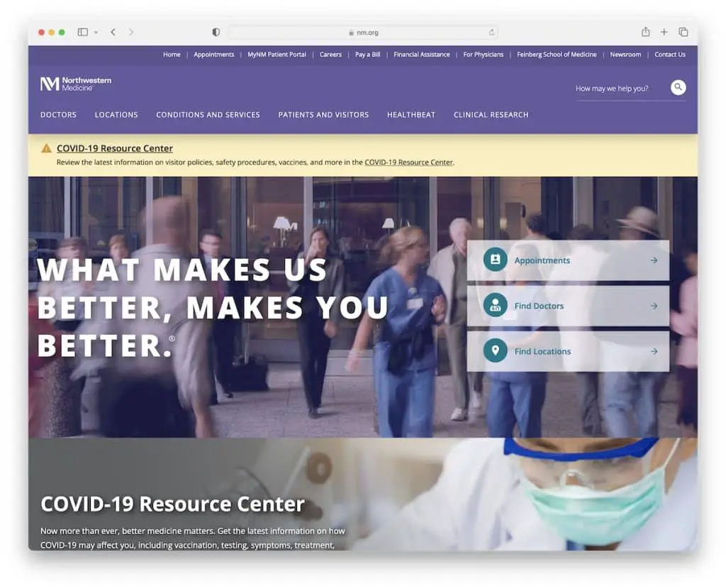Screen dimensions: 726x588
Task: Open the HEALTHBEAT menu
Action: coord(411,114)
